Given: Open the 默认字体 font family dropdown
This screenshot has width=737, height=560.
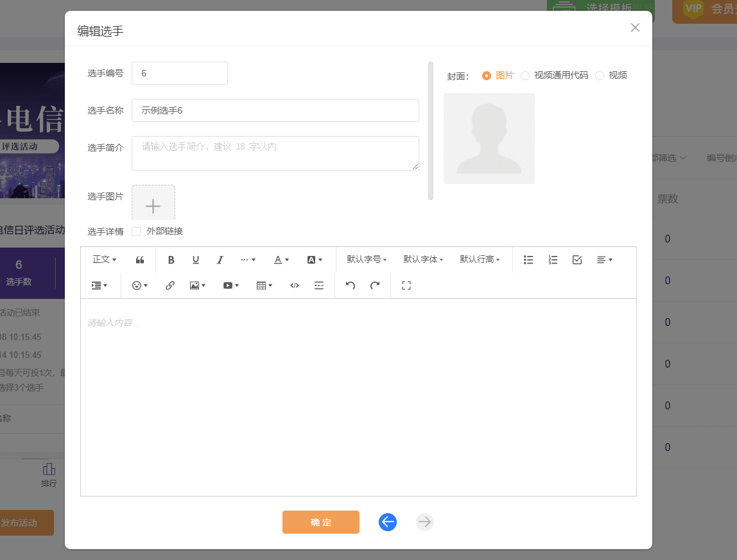Looking at the screenshot, I should tap(423, 259).
